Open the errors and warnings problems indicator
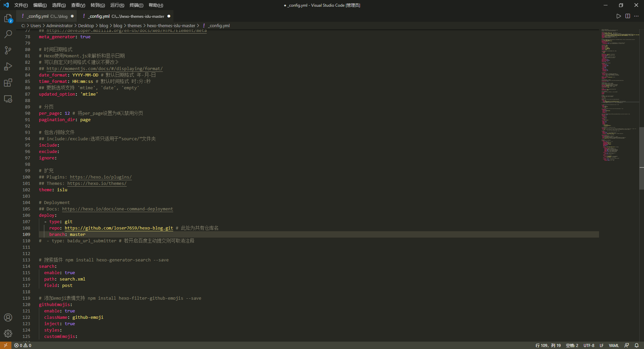Screen dimensions: 644x349 point(23,345)
